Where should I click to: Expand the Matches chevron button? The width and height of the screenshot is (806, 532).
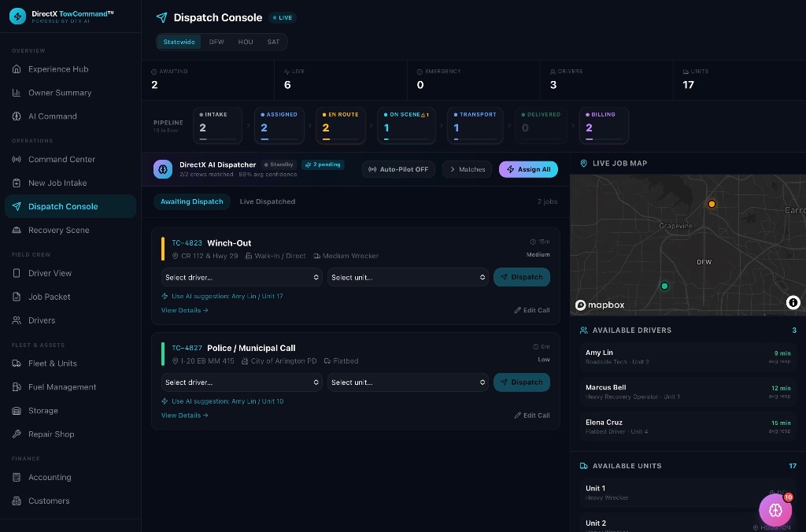[468, 169]
